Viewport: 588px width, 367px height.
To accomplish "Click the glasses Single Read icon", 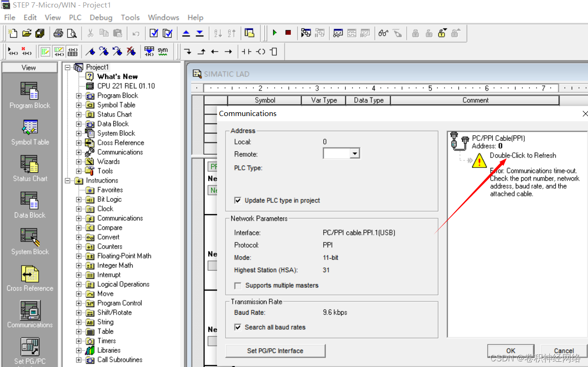I will (383, 33).
